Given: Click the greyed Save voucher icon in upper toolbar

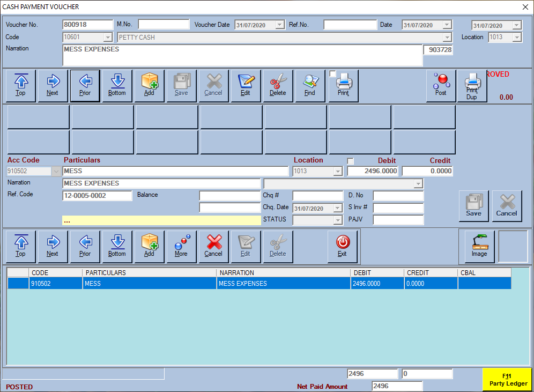Looking at the screenshot, I should (x=182, y=86).
